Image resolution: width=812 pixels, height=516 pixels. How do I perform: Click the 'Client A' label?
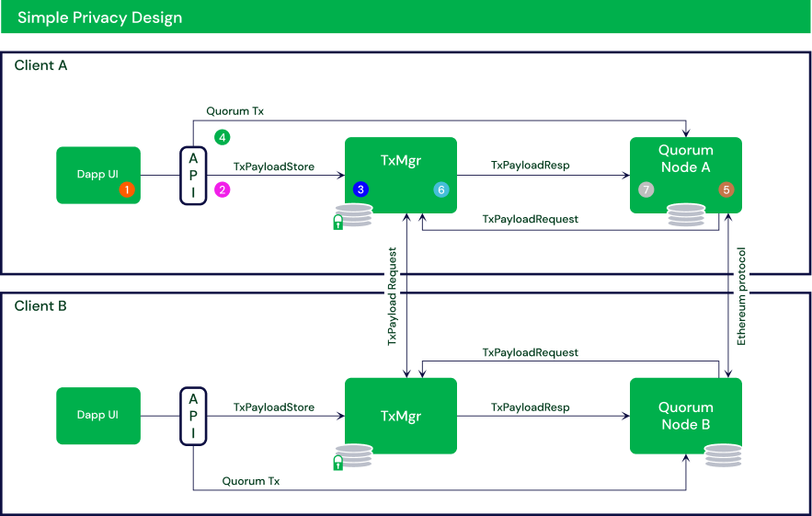tap(40, 65)
